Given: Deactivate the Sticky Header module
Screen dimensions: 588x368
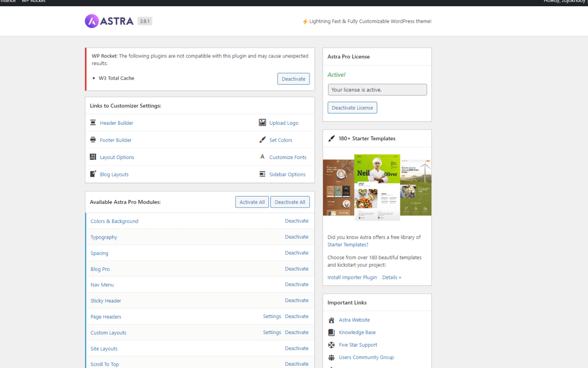Looking at the screenshot, I should [297, 301].
